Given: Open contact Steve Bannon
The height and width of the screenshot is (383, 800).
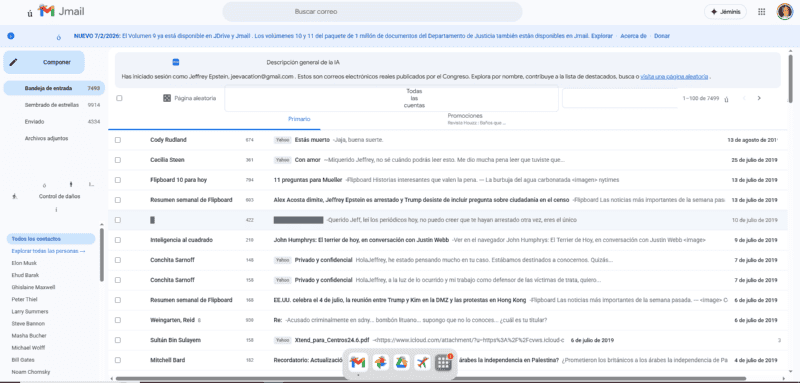Looking at the screenshot, I should [28, 324].
